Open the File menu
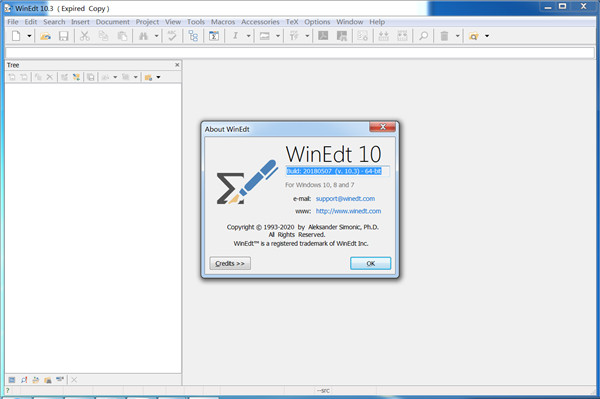 13,22
